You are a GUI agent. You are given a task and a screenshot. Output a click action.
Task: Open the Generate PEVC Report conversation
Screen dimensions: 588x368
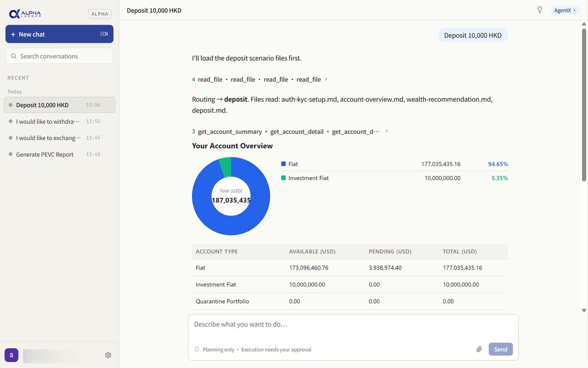[x=59, y=155]
